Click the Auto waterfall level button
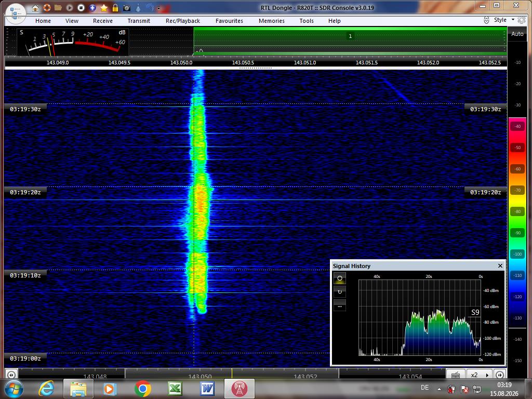Image resolution: width=532 pixels, height=399 pixels. tap(517, 34)
